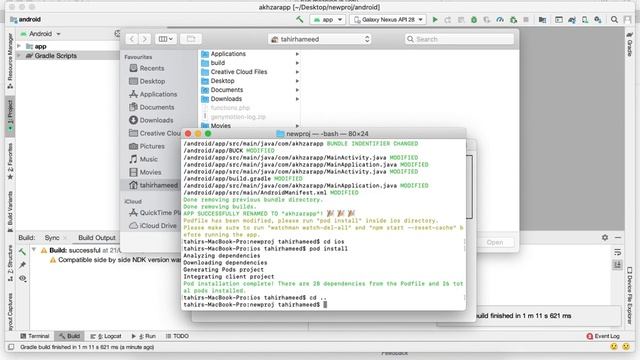Toggle tool window bars icon in status bar
Viewport: 640px width, 360px height.
[11, 347]
